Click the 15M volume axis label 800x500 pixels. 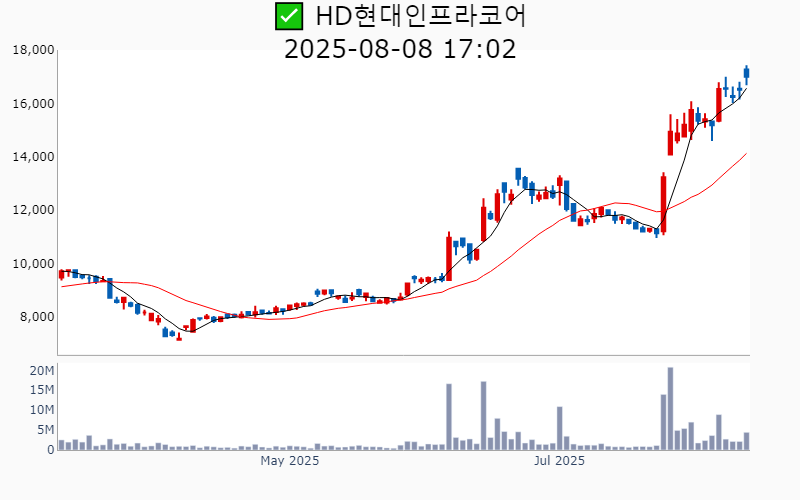[x=42, y=390]
